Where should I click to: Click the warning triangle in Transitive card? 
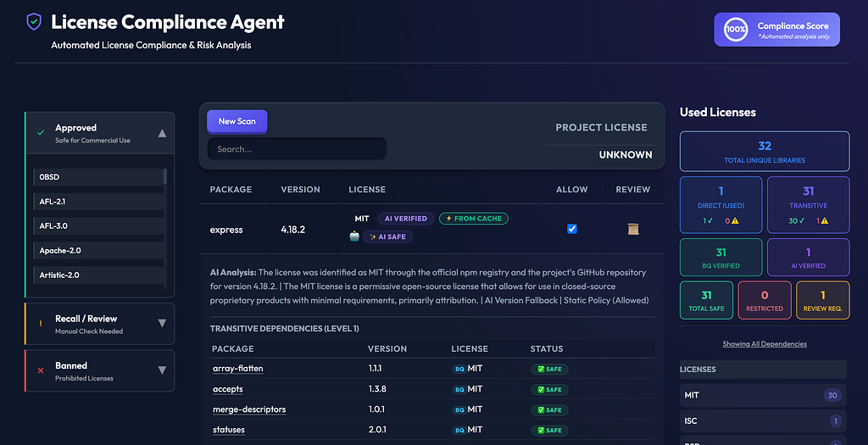point(824,220)
